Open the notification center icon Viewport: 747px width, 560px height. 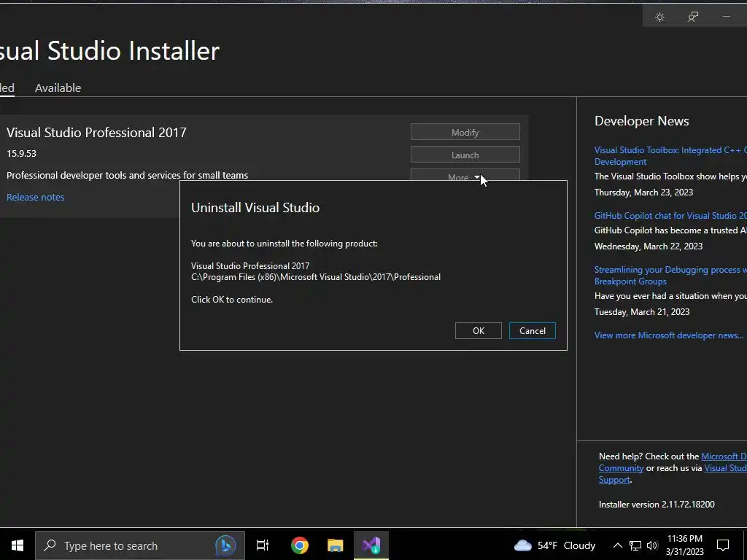tap(723, 545)
